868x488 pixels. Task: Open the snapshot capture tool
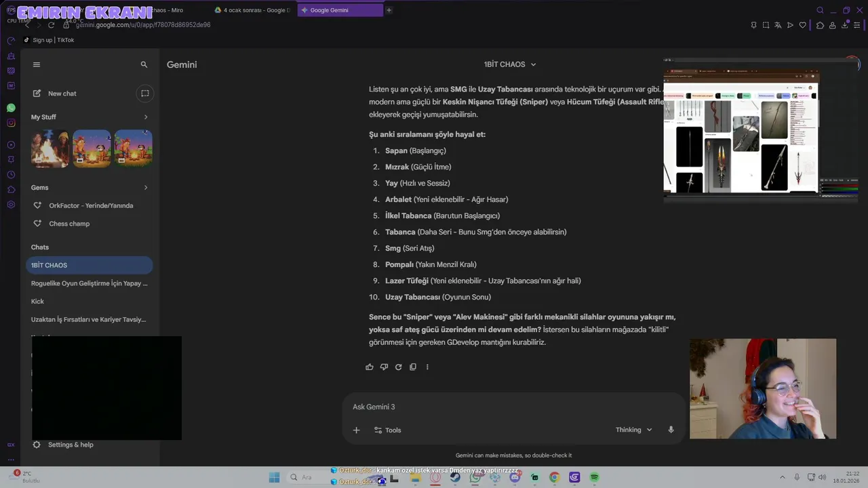[x=766, y=25]
